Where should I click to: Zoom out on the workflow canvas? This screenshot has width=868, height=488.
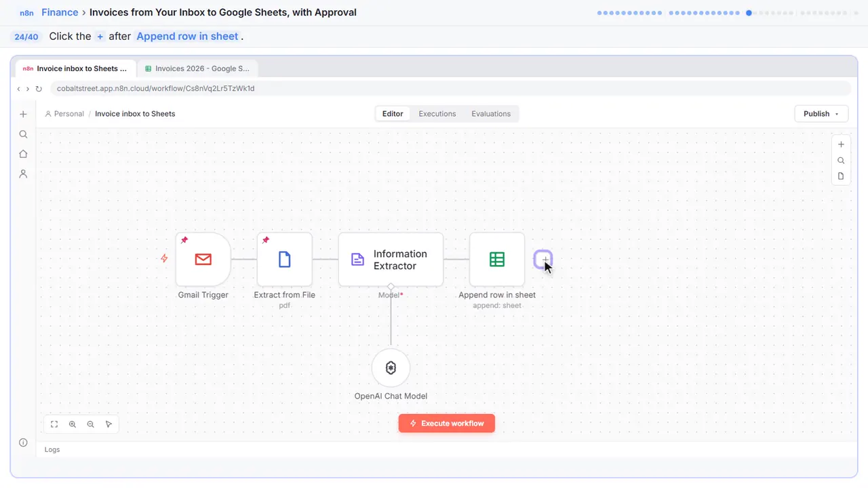[x=91, y=424]
